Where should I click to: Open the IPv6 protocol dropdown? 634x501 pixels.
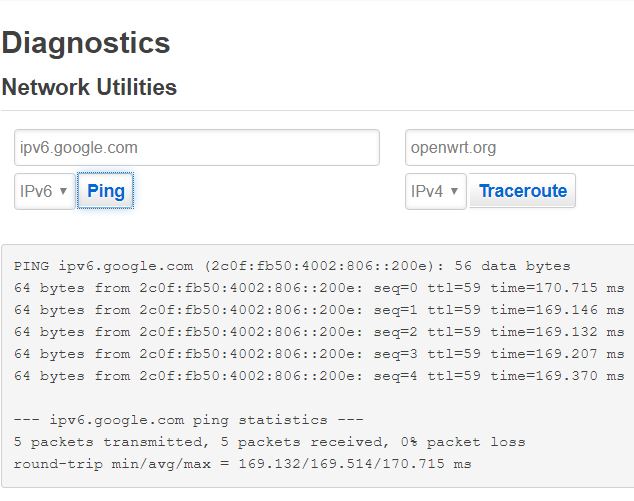[x=44, y=191]
